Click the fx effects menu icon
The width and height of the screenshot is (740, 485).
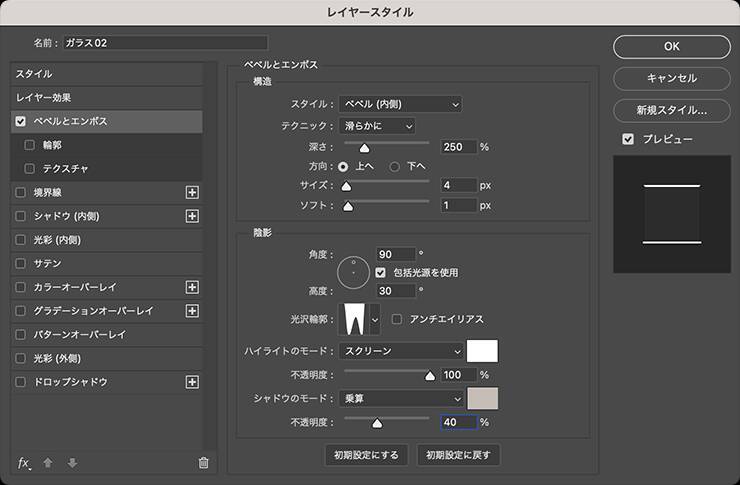tap(24, 462)
